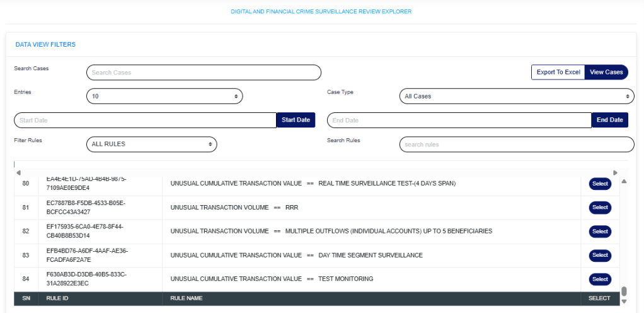Click the Export To Excel button
The image size is (644, 313).
point(558,72)
